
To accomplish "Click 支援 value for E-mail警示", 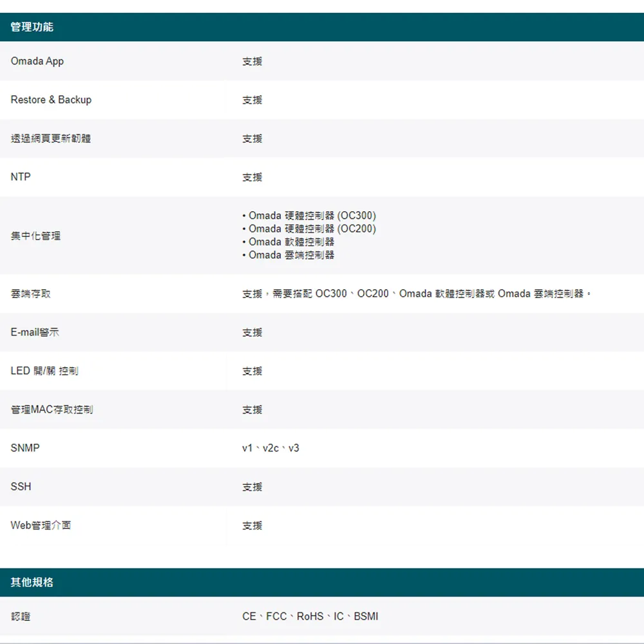I will (x=252, y=332).
